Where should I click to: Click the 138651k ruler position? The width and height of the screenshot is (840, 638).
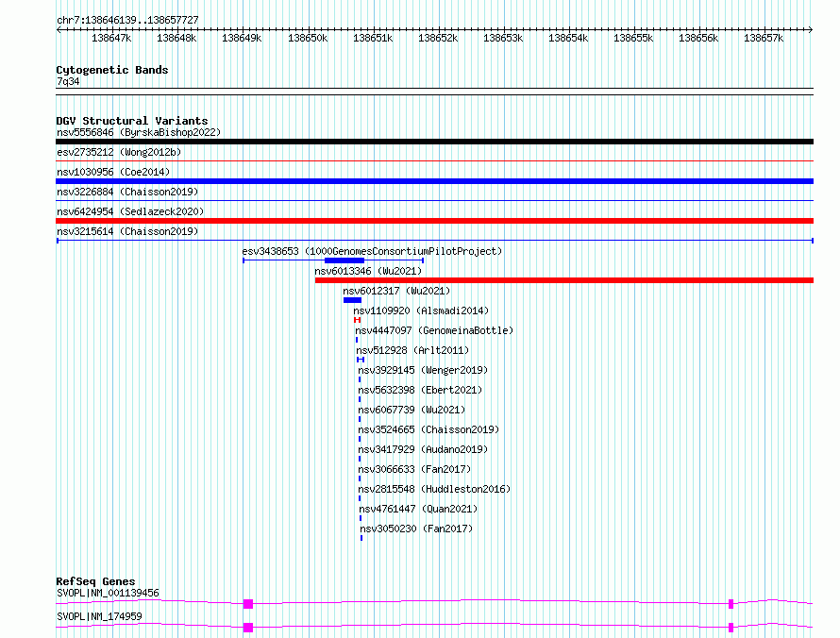373,38
